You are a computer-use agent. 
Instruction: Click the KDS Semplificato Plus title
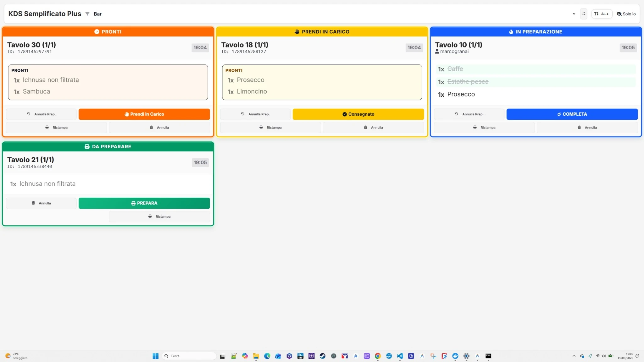click(45, 14)
